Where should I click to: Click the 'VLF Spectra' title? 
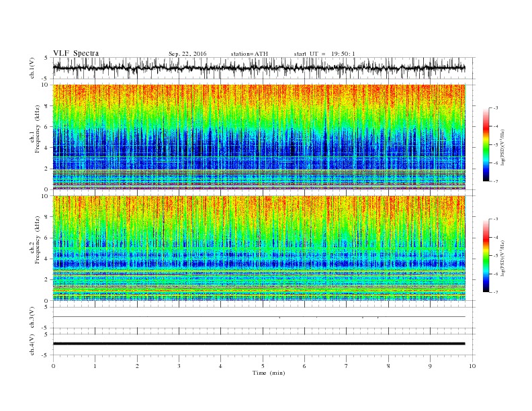tap(76, 53)
